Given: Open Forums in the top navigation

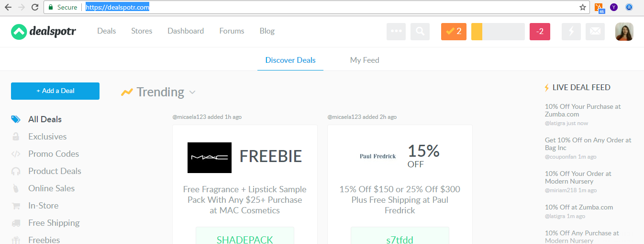Looking at the screenshot, I should coord(232,31).
